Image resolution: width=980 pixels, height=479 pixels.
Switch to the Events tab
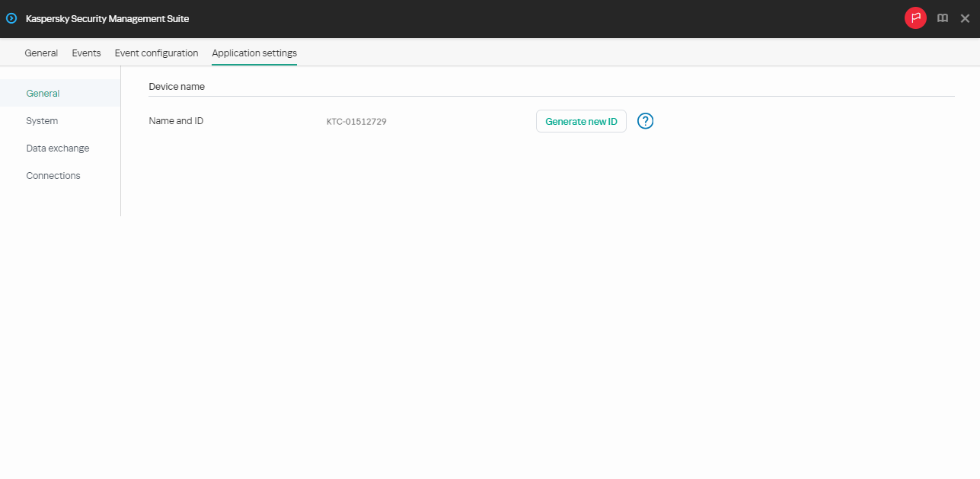pyautogui.click(x=86, y=53)
